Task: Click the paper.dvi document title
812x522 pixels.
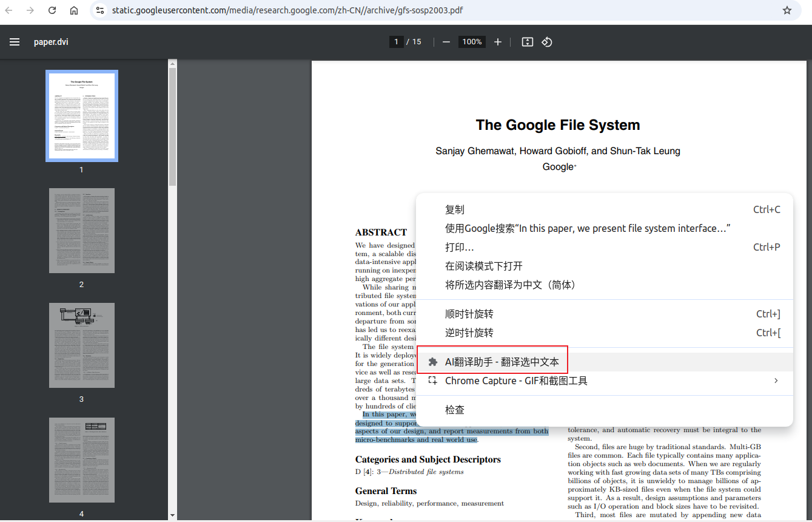Action: click(x=51, y=42)
